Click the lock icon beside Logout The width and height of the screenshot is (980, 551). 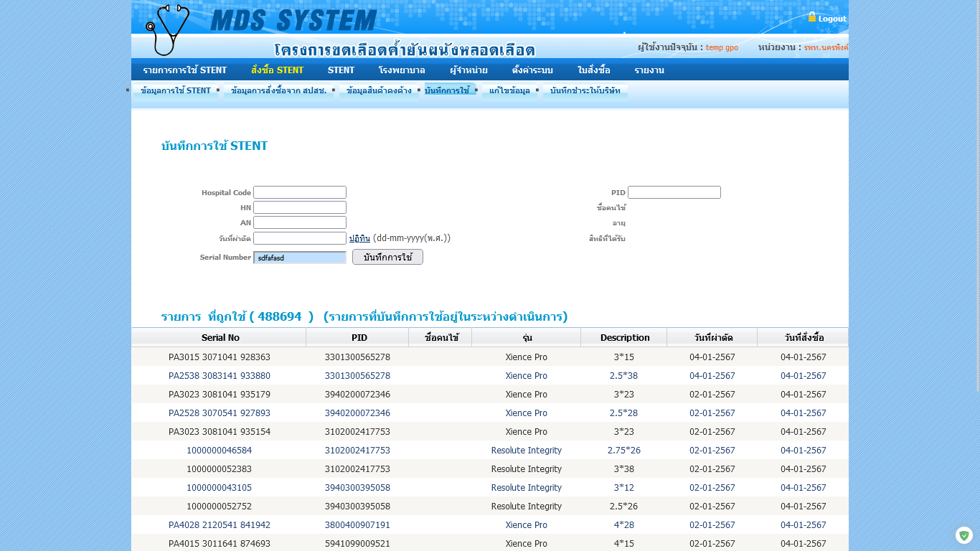tap(812, 17)
